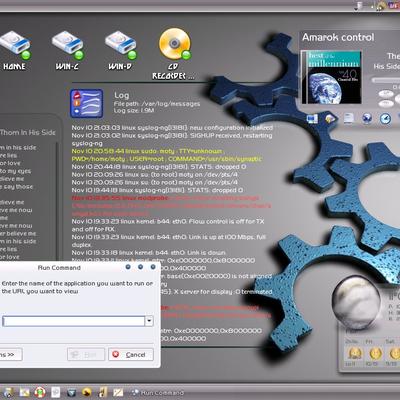The width and height of the screenshot is (400, 400).
Task: Click the upper oval Amarok playback button
Action: (x=386, y=93)
